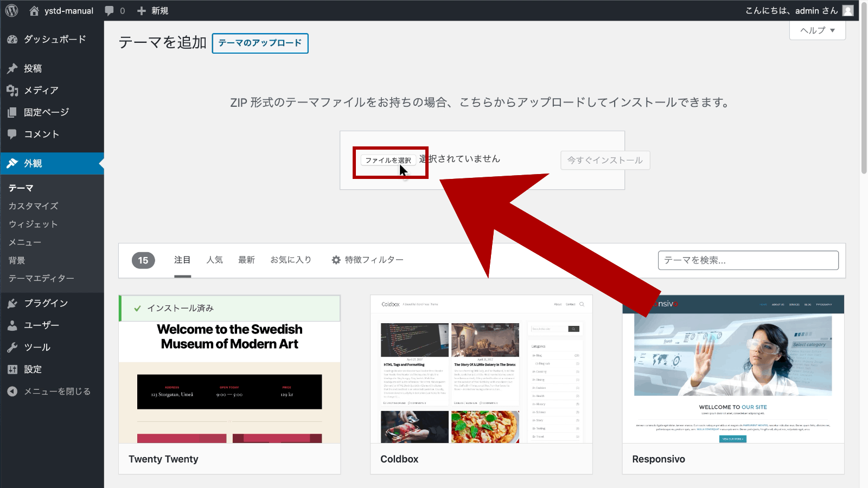The width and height of the screenshot is (868, 488).
Task: Open the 新規 add new menu
Action: 152,10
